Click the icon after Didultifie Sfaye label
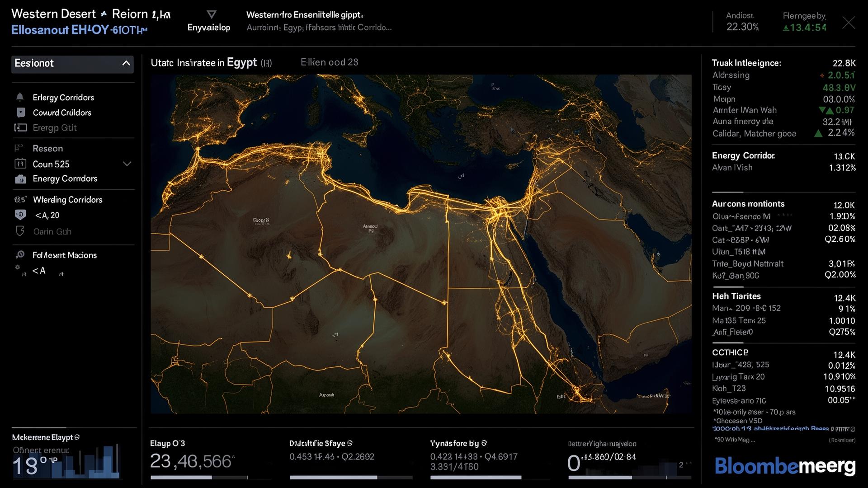The width and height of the screenshot is (868, 488). click(x=350, y=443)
